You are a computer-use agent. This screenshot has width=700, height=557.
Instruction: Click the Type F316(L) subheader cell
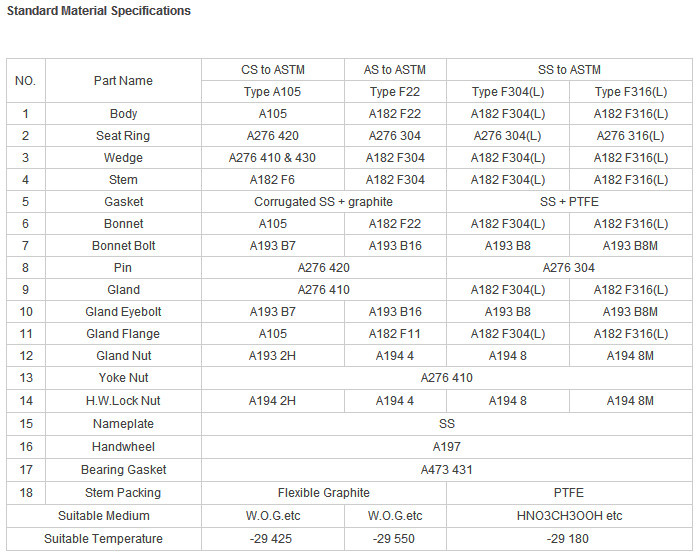point(631,91)
